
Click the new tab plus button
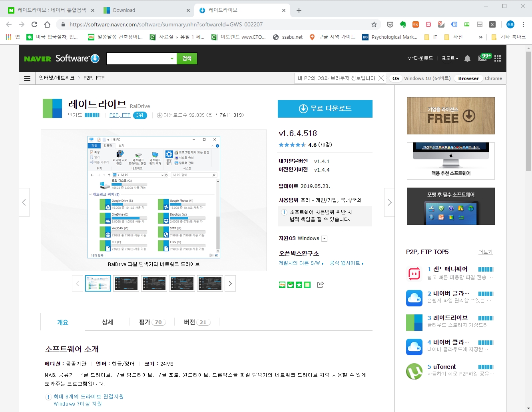tap(299, 10)
